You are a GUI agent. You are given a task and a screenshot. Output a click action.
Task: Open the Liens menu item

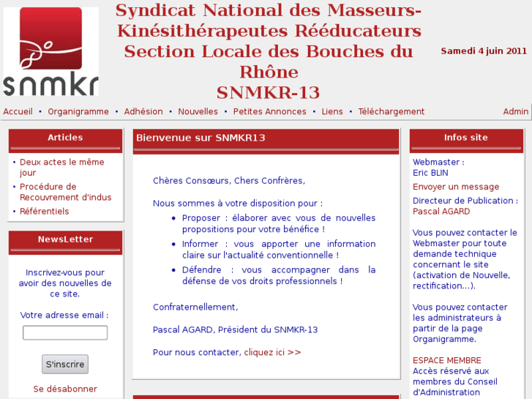click(332, 111)
